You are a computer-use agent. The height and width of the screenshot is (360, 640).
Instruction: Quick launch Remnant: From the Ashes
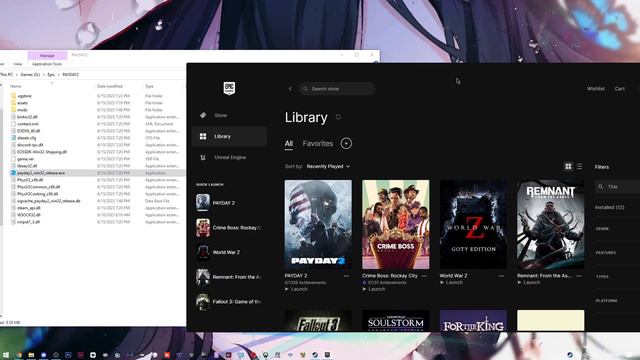[x=229, y=277]
